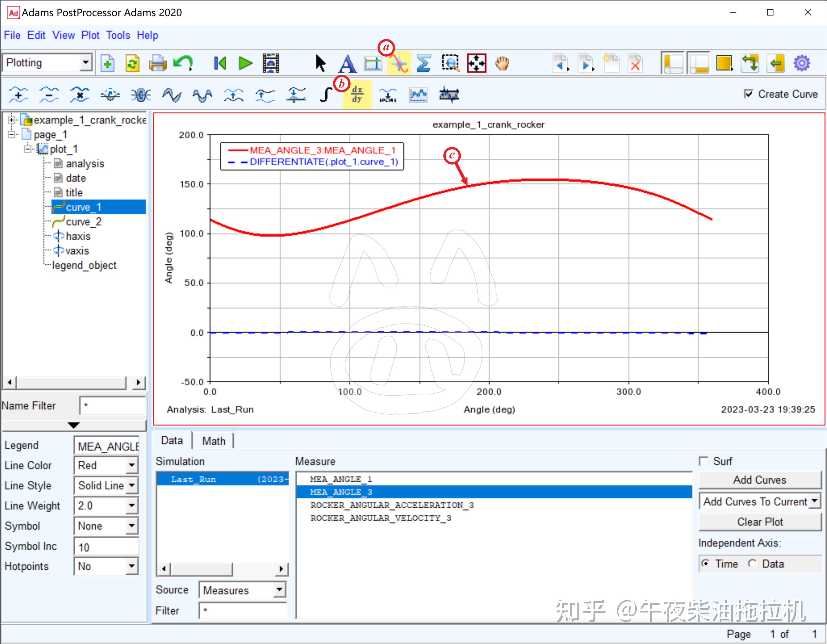Click the differentiate curve dx/dy icon
This screenshot has width=827, height=644.
[357, 94]
